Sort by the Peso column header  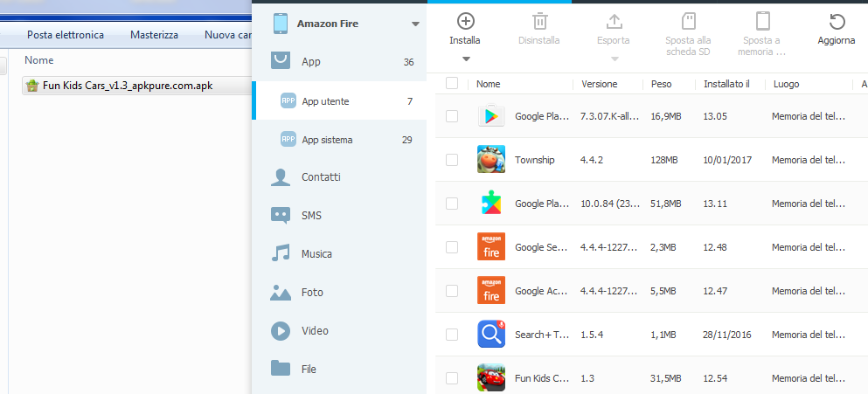click(x=662, y=84)
